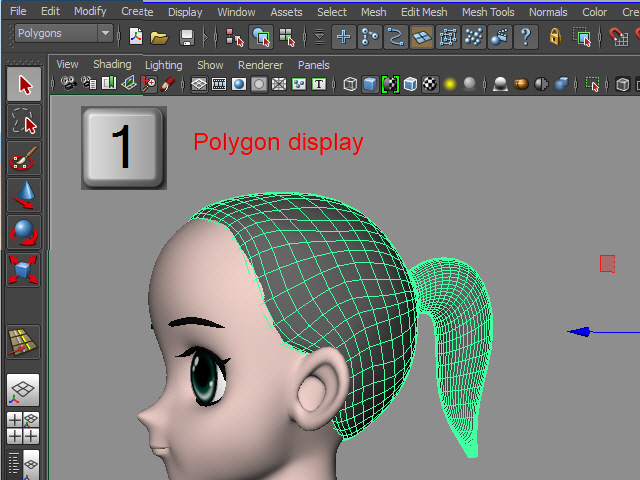Click the question mark help button
Image resolution: width=640 pixels, height=480 pixels.
coord(525,37)
